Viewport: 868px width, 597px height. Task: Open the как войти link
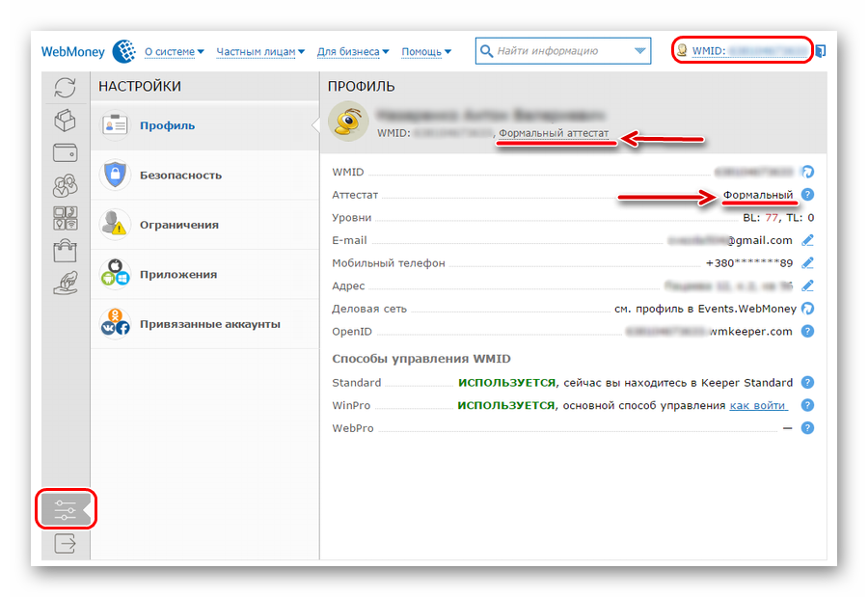pyautogui.click(x=758, y=405)
